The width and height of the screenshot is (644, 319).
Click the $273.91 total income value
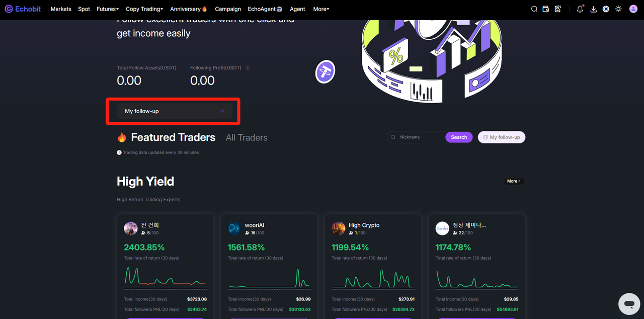click(406, 299)
